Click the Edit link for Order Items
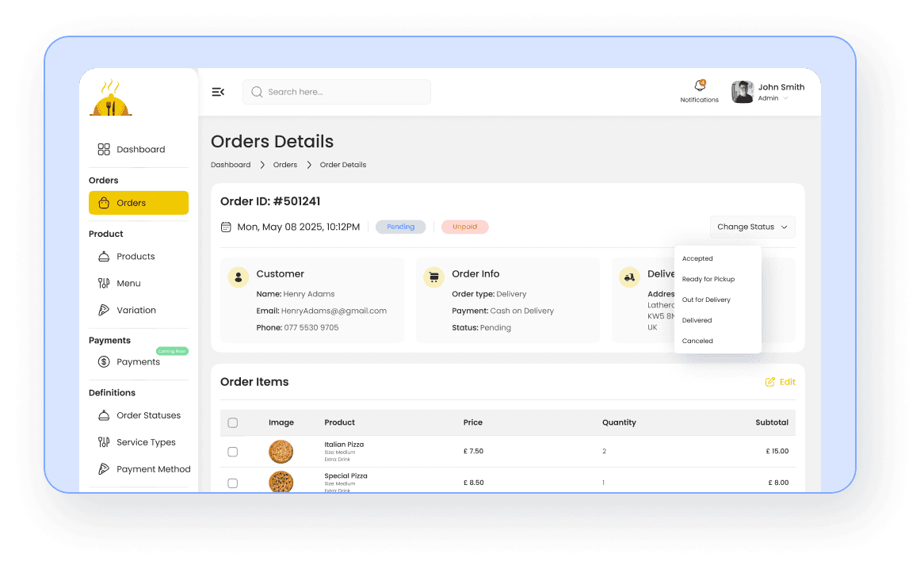The width and height of the screenshot is (924, 569). tap(780, 381)
